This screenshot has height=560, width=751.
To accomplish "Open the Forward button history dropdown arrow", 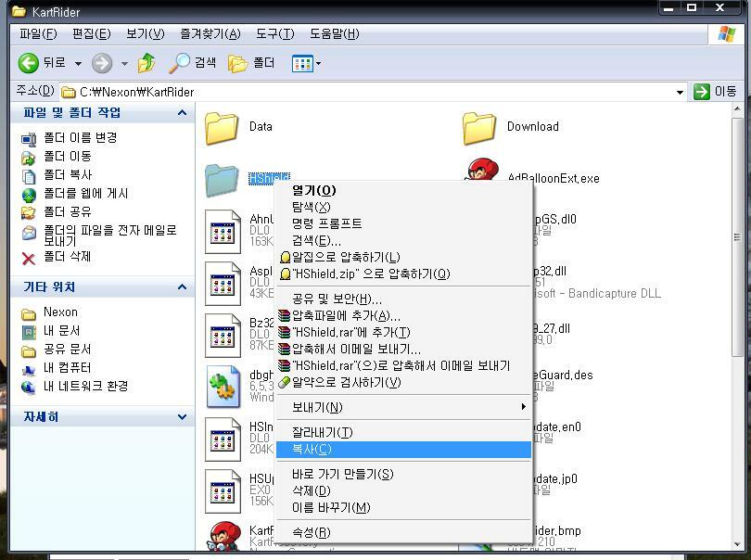I will click(124, 63).
